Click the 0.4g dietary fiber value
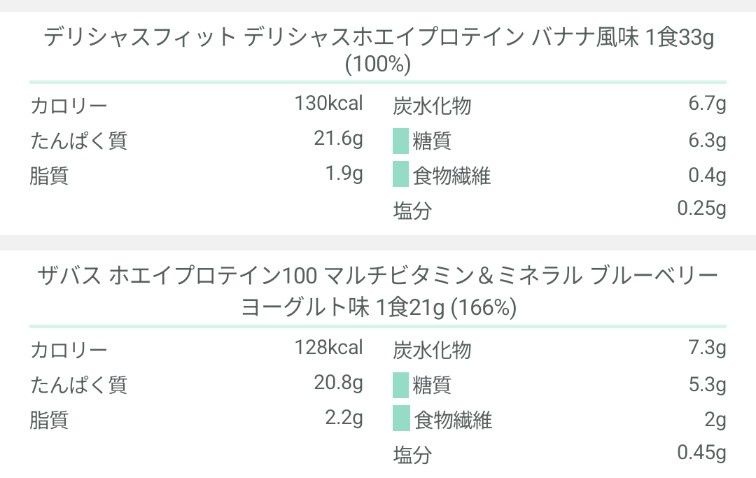Viewport: 756px width, 478px height. click(706, 176)
